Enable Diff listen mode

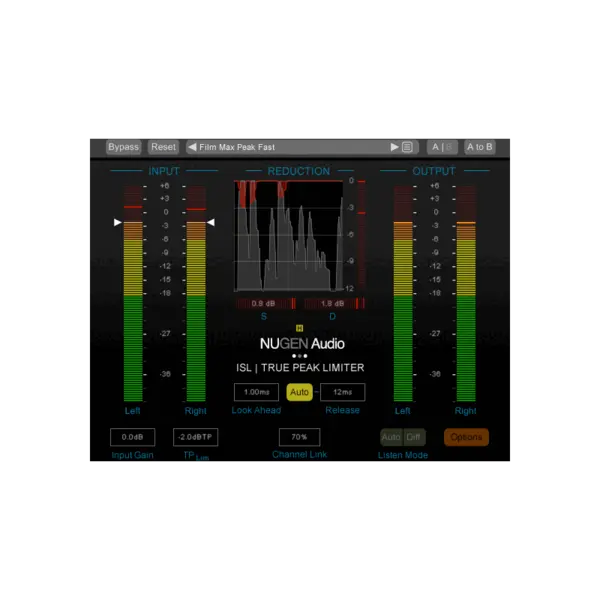coord(414,437)
